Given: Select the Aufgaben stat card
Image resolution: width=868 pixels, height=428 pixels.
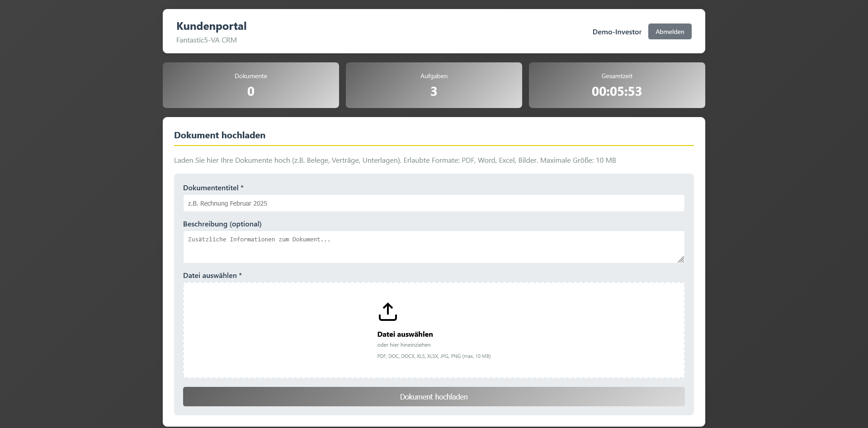Looking at the screenshot, I should click(434, 85).
